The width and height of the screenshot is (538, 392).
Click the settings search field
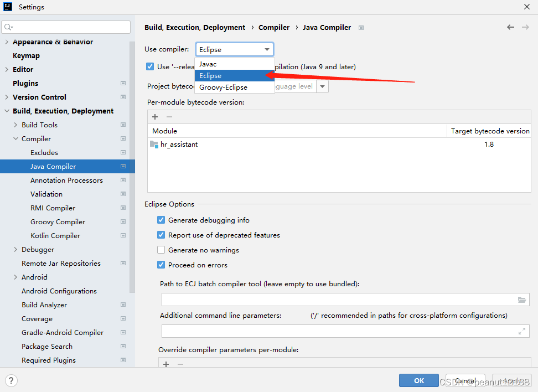[65, 27]
